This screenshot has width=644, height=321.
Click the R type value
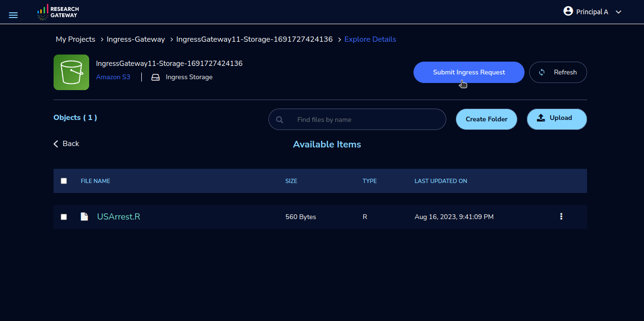365,217
